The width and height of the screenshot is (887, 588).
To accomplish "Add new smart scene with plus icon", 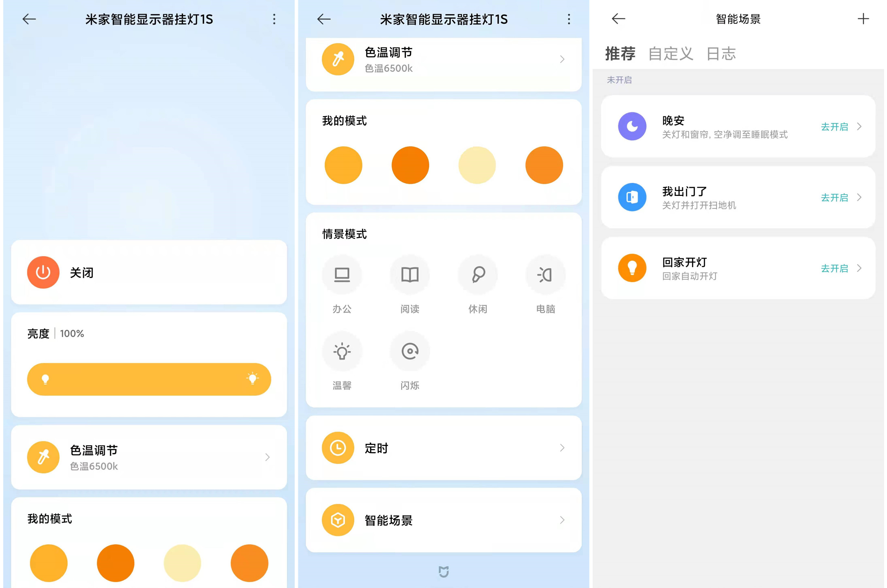I will coord(863,19).
